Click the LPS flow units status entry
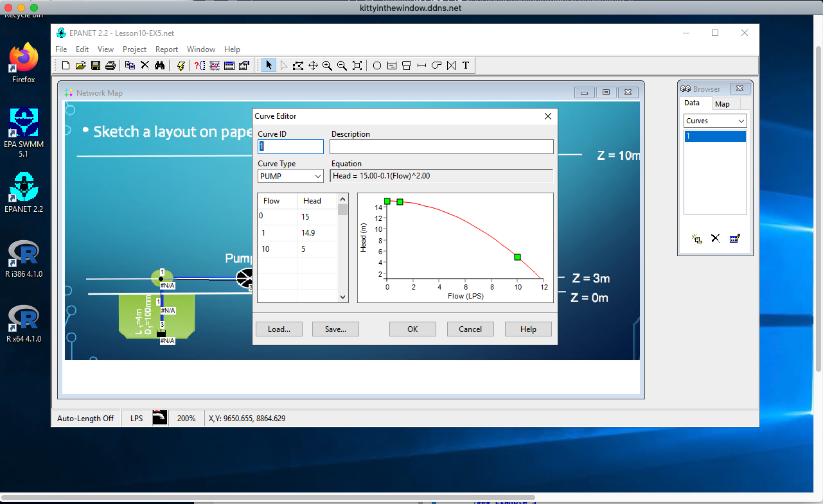 click(137, 419)
